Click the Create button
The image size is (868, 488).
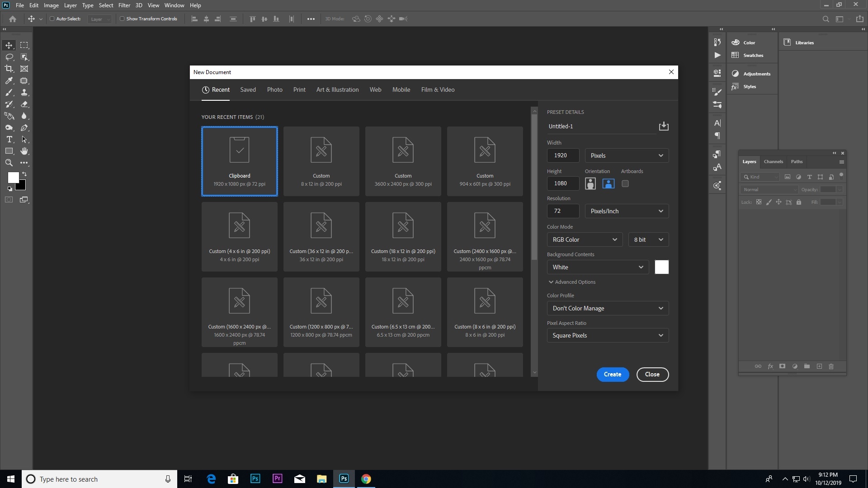pos(613,374)
